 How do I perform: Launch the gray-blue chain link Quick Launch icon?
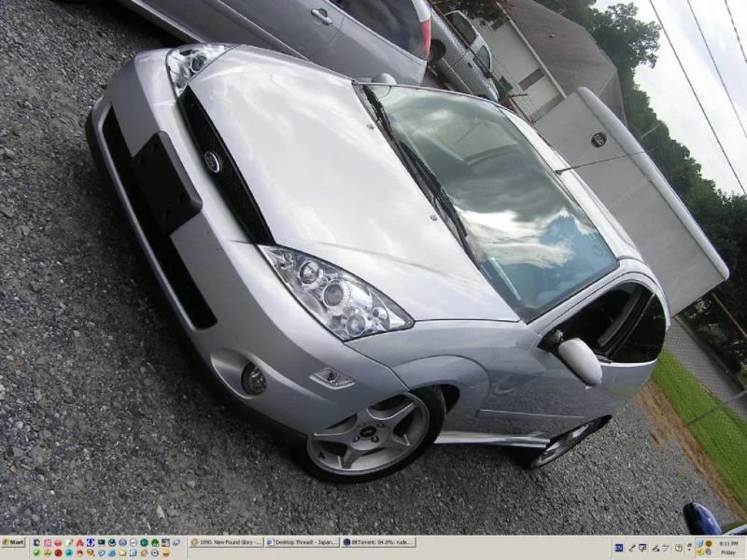tap(176, 542)
